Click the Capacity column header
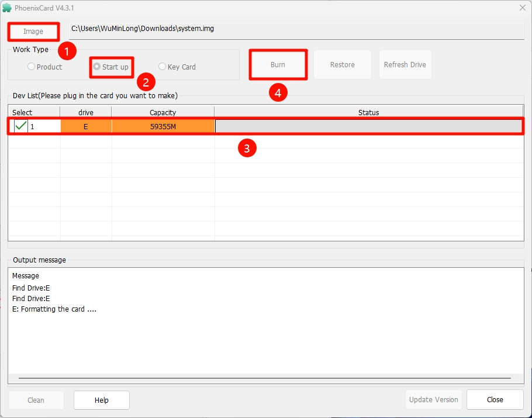 click(x=163, y=112)
